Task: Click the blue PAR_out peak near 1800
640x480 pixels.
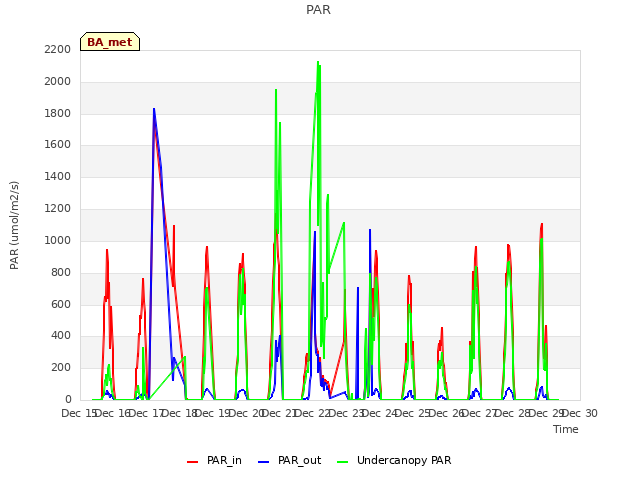Action: tap(154, 109)
